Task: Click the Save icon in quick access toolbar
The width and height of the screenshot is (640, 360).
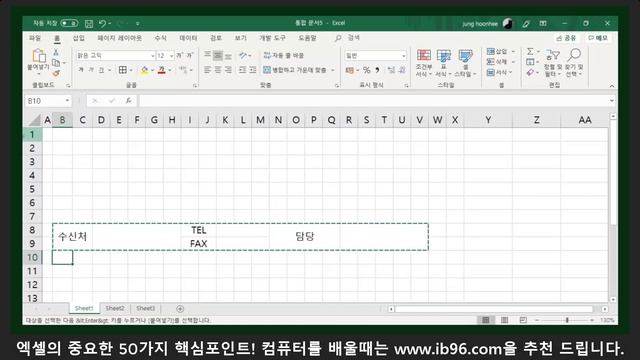Action: [x=89, y=24]
